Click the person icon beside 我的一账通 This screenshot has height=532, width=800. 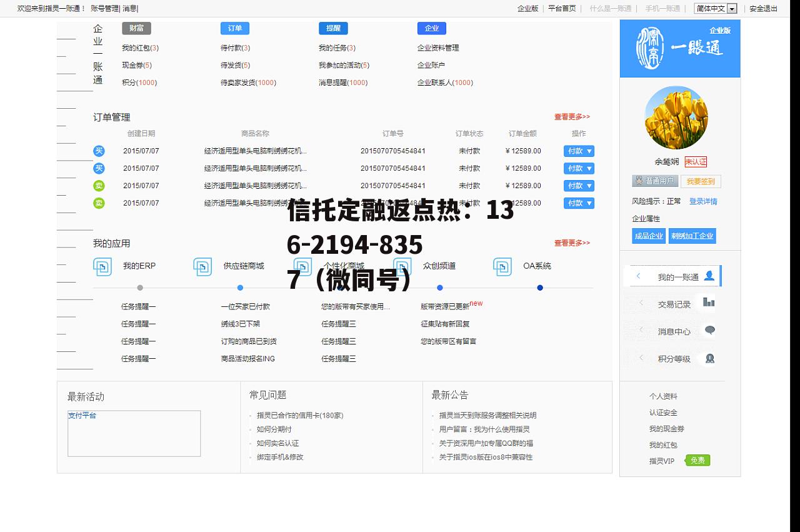coord(709,276)
